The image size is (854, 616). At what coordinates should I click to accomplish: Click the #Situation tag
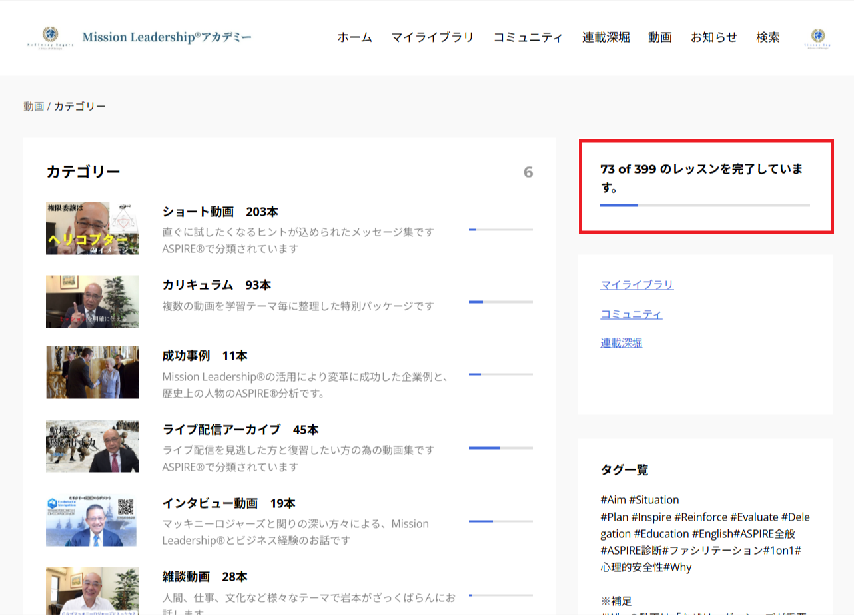point(654,500)
